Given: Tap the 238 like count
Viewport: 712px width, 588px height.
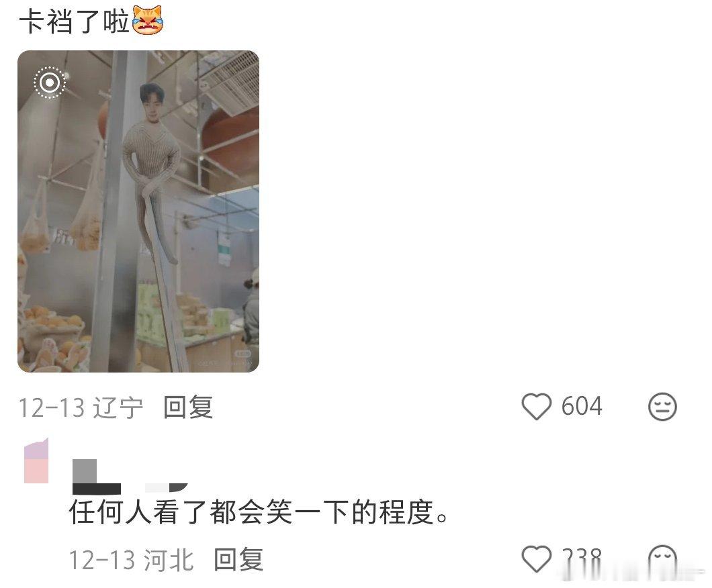Looking at the screenshot, I should pyautogui.click(x=582, y=558).
